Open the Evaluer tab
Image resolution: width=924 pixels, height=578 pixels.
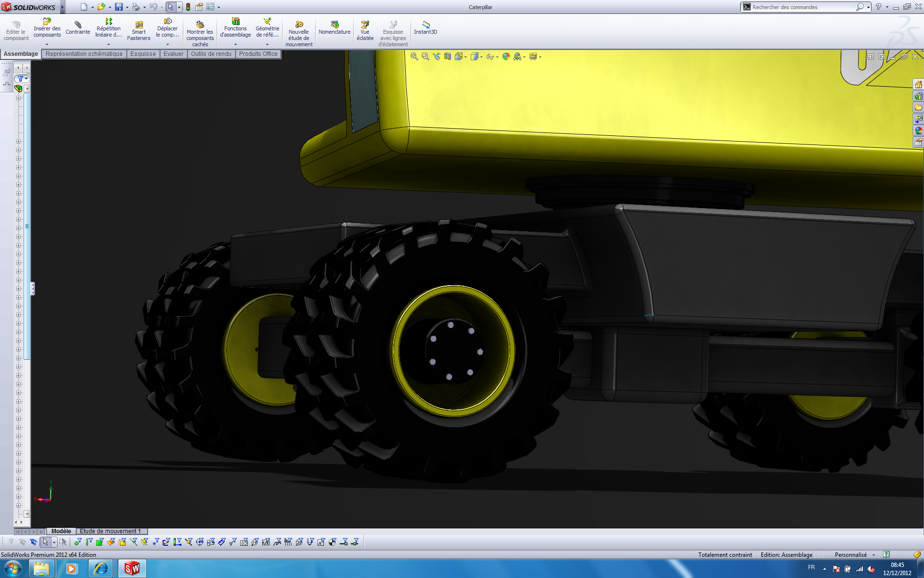[173, 54]
